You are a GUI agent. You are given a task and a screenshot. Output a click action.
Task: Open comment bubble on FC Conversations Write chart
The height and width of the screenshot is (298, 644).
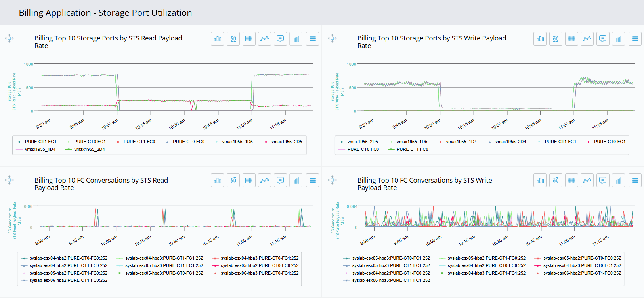tap(603, 181)
